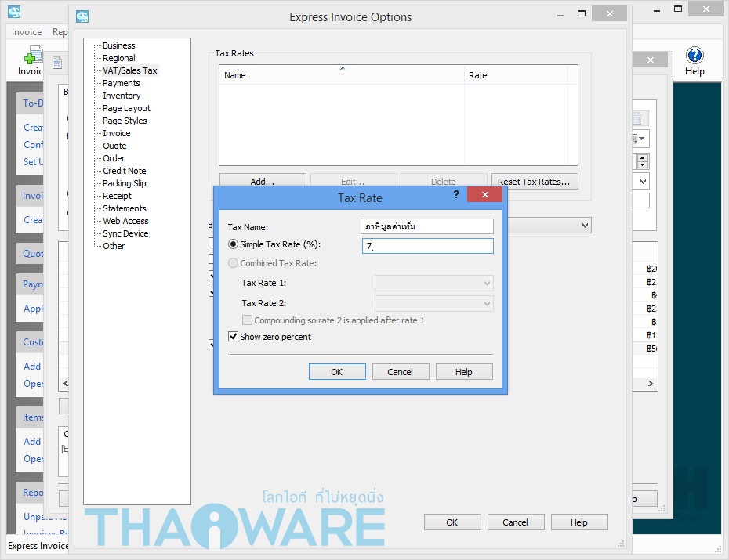The image size is (729, 560).
Task: Click Help button in Express Invoice Options
Action: pos(579,522)
